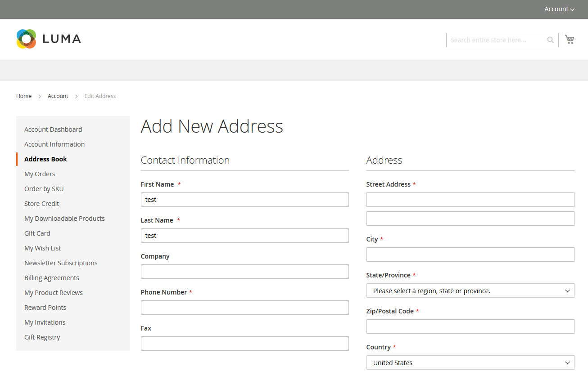Focus the first Street Address line
The image size is (588, 384).
point(470,200)
